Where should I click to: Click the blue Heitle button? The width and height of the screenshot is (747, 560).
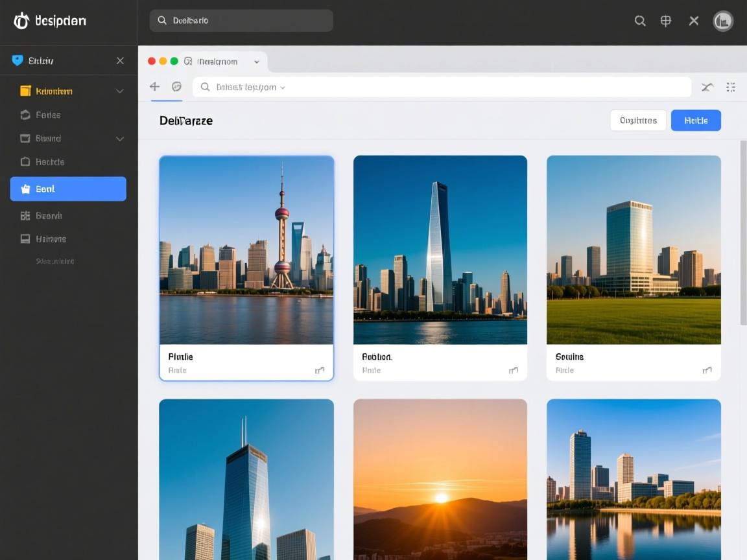(696, 121)
